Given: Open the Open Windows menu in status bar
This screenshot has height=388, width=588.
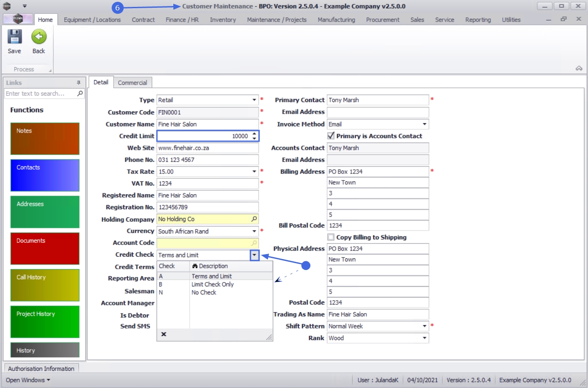Looking at the screenshot, I should (x=28, y=380).
